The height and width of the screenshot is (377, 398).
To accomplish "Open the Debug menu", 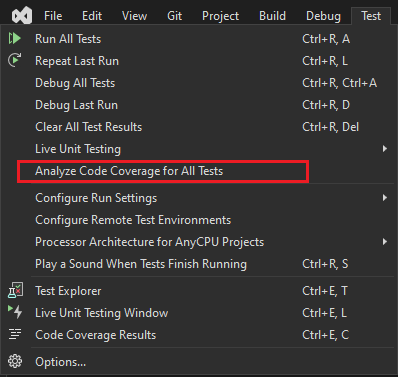I will coord(323,16).
